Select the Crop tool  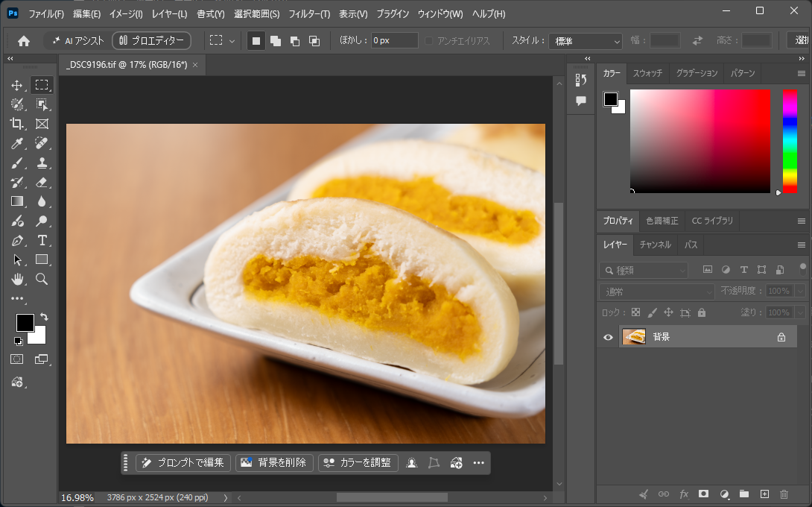pyautogui.click(x=17, y=123)
